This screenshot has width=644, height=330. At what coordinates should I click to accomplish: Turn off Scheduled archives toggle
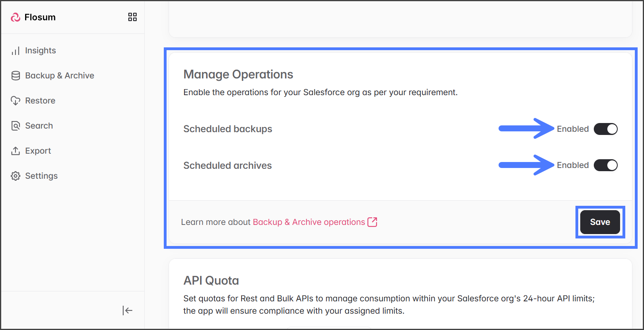pos(605,165)
